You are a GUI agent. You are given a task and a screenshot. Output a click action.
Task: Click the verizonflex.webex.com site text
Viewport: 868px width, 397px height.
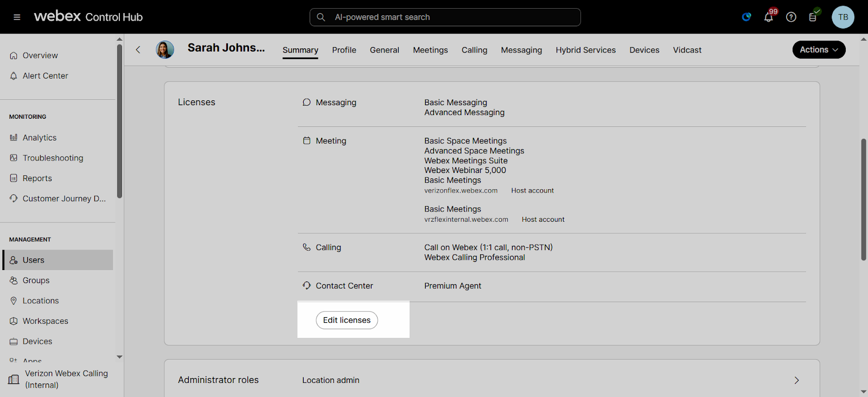click(x=461, y=191)
